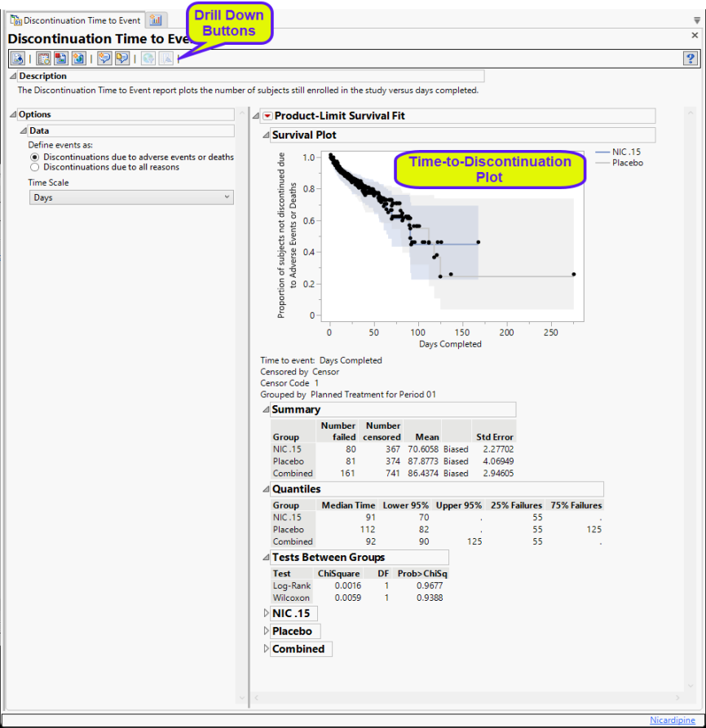Expand the Combined group details
Screen dimensions: 706x728
tap(266, 649)
